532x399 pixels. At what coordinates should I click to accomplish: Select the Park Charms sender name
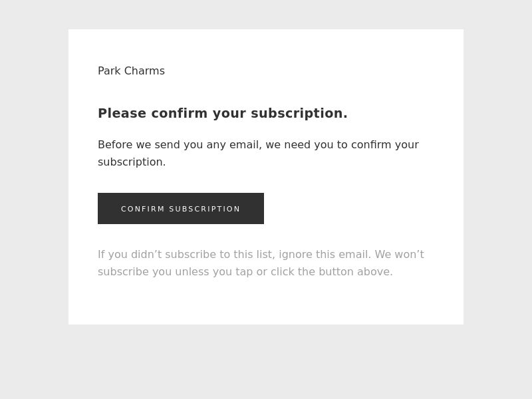[131, 71]
